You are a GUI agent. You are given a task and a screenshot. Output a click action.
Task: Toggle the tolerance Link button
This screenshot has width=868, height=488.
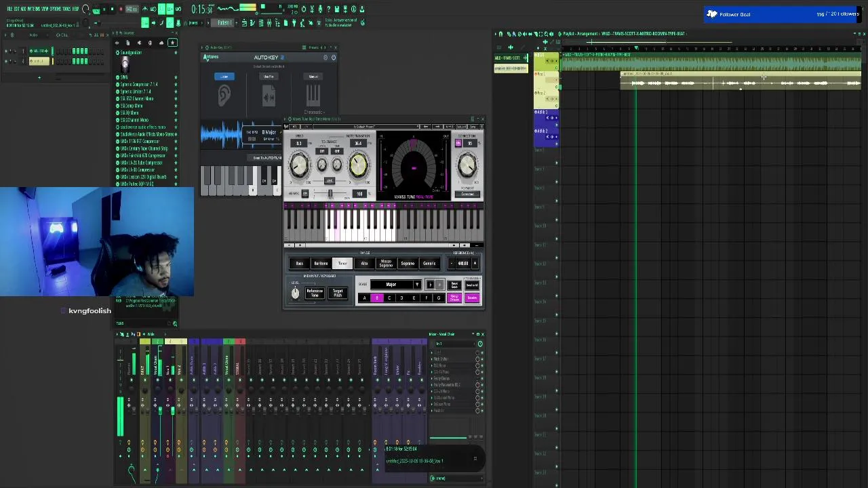point(329,181)
